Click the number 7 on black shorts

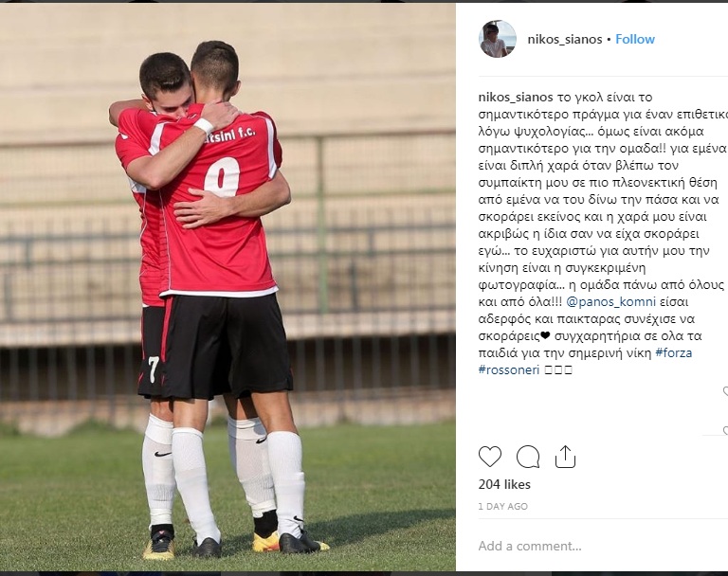[x=154, y=369]
